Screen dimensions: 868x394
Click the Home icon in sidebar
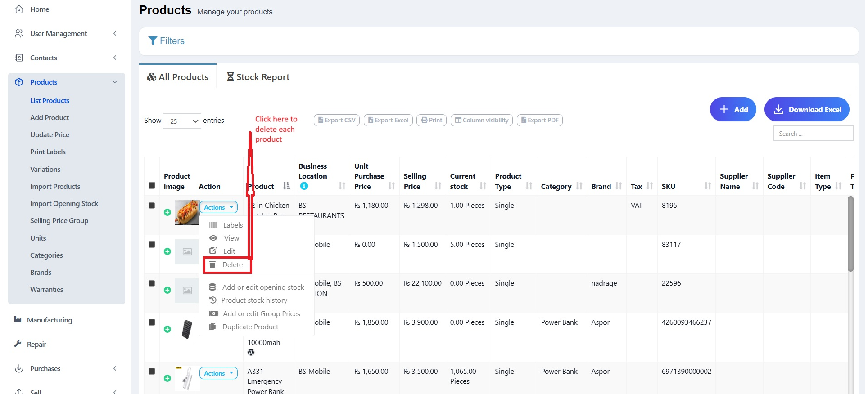coord(19,9)
